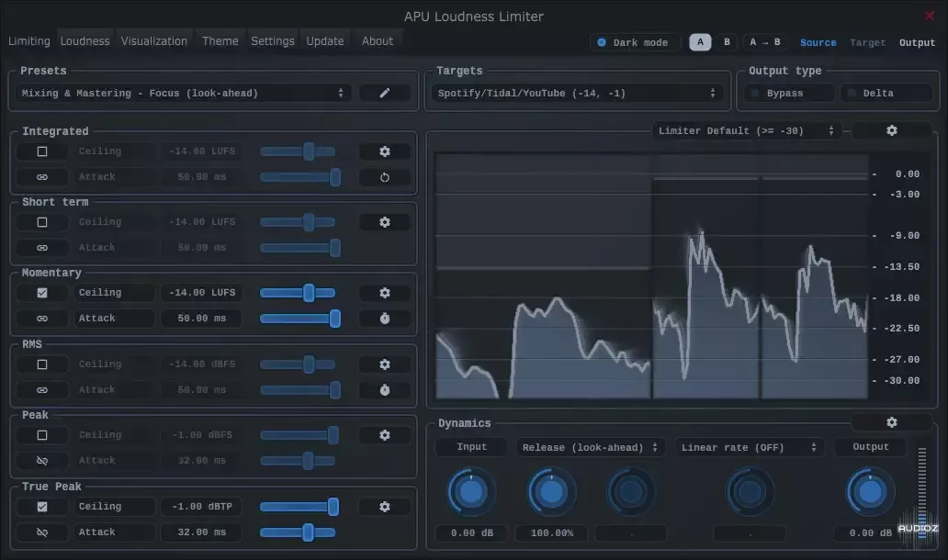Enable the Integrated ceiling checkbox
Viewport: 948px width, 560px height.
pyautogui.click(x=41, y=151)
